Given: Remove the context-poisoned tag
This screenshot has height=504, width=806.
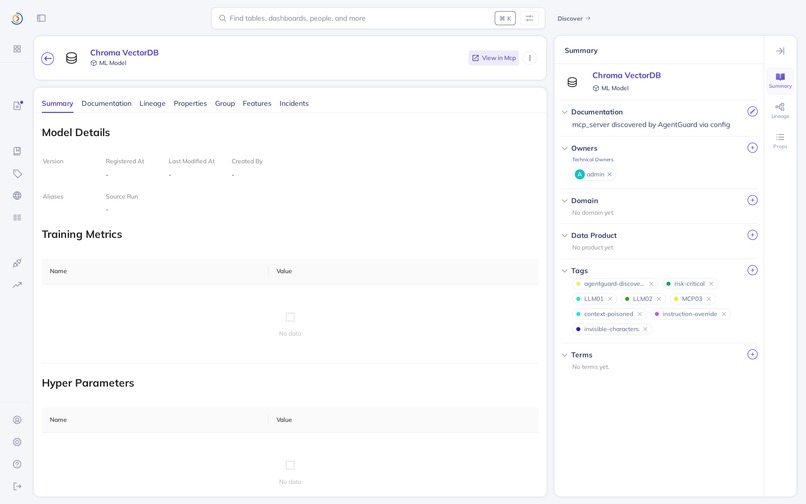Looking at the screenshot, I should [640, 314].
